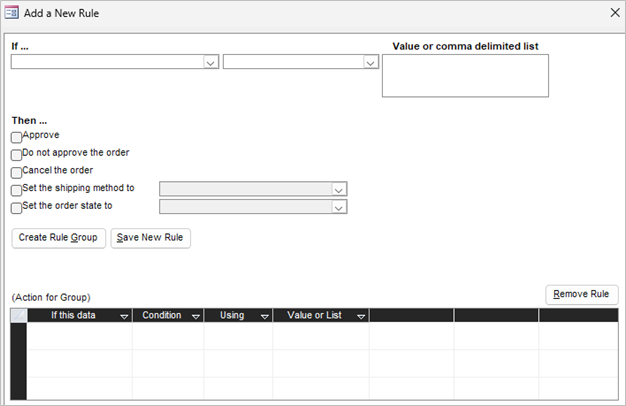Close the Add a New Rule dialog
This screenshot has height=406, width=626.
[x=613, y=13]
